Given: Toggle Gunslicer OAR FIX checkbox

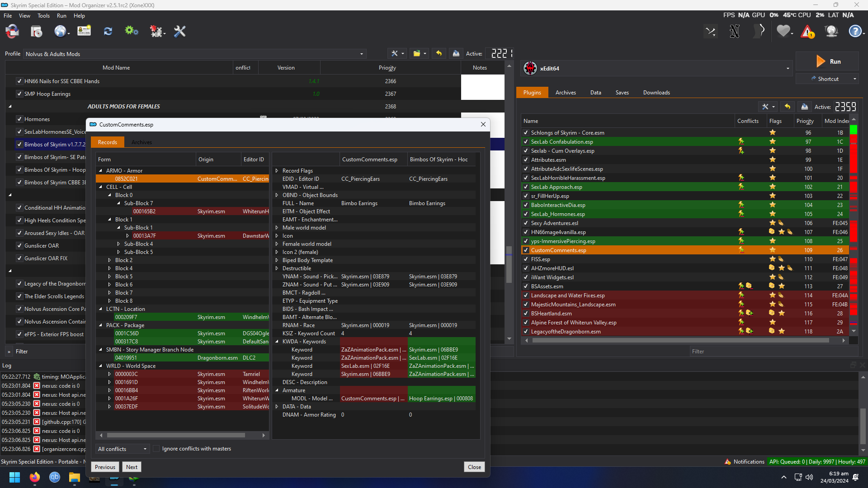Looking at the screenshot, I should [19, 258].
